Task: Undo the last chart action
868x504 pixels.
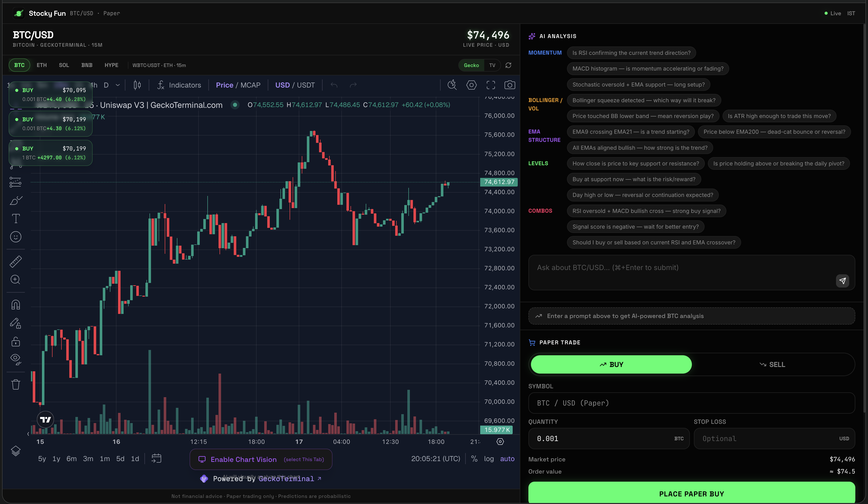Action: (x=333, y=85)
